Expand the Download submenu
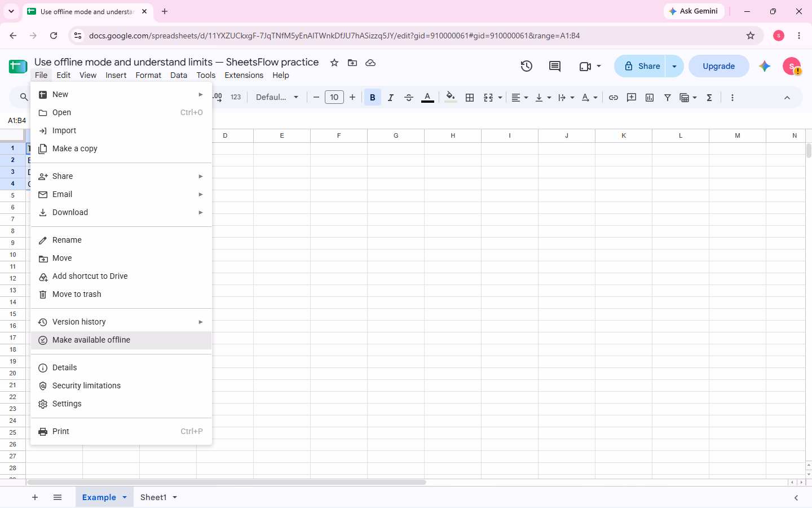 click(x=121, y=212)
